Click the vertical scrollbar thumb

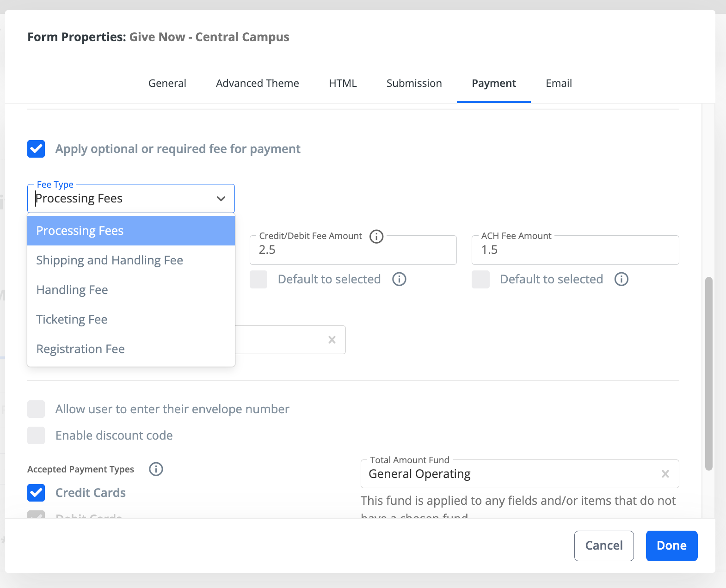[709, 374]
